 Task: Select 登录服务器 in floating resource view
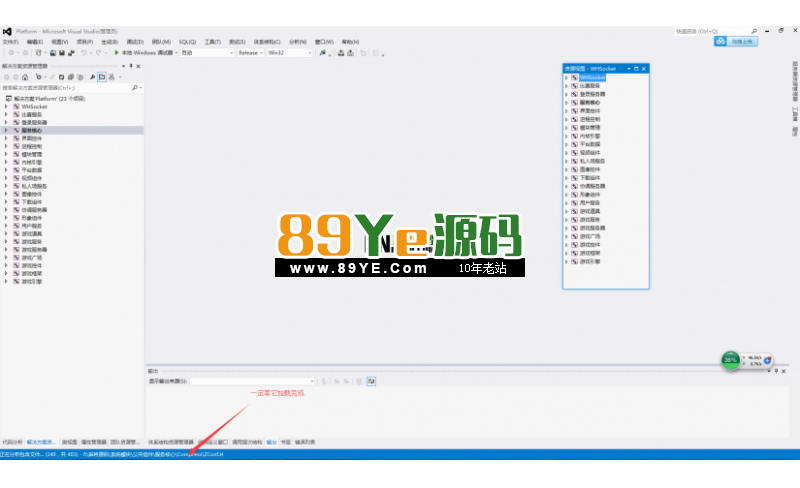592,94
